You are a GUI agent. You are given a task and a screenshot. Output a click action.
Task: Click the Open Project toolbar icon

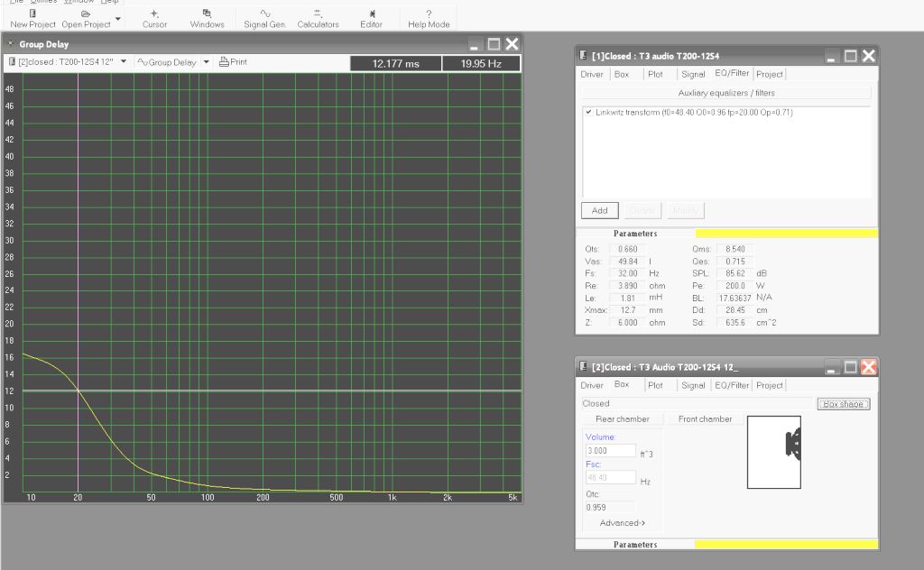pos(86,19)
